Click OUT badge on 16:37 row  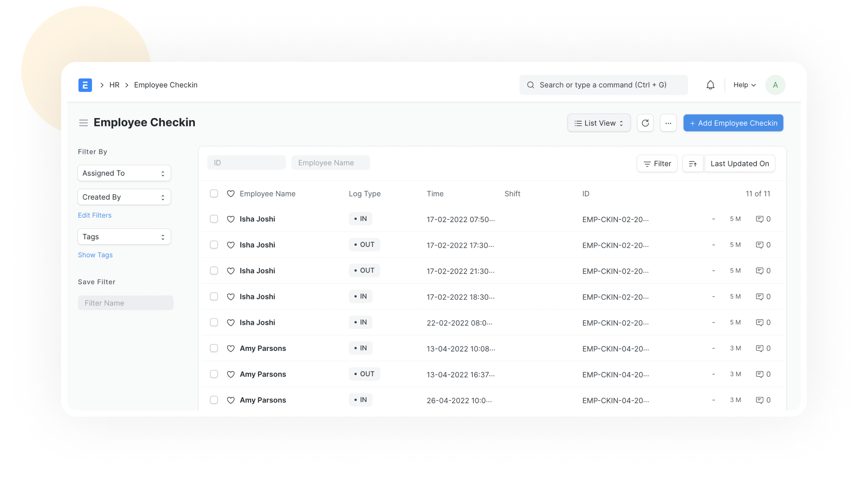364,374
